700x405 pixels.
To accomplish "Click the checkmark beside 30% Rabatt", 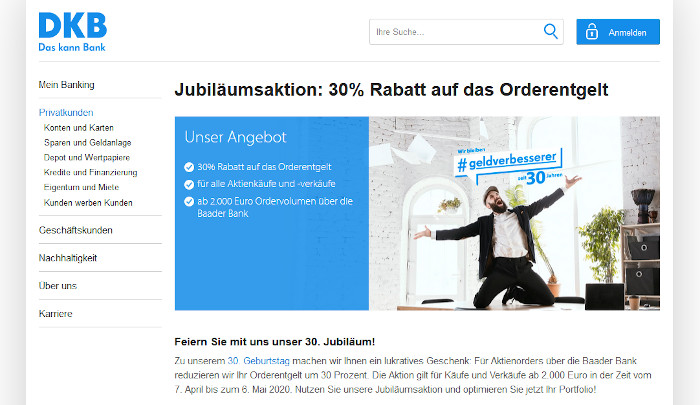I will click(189, 167).
